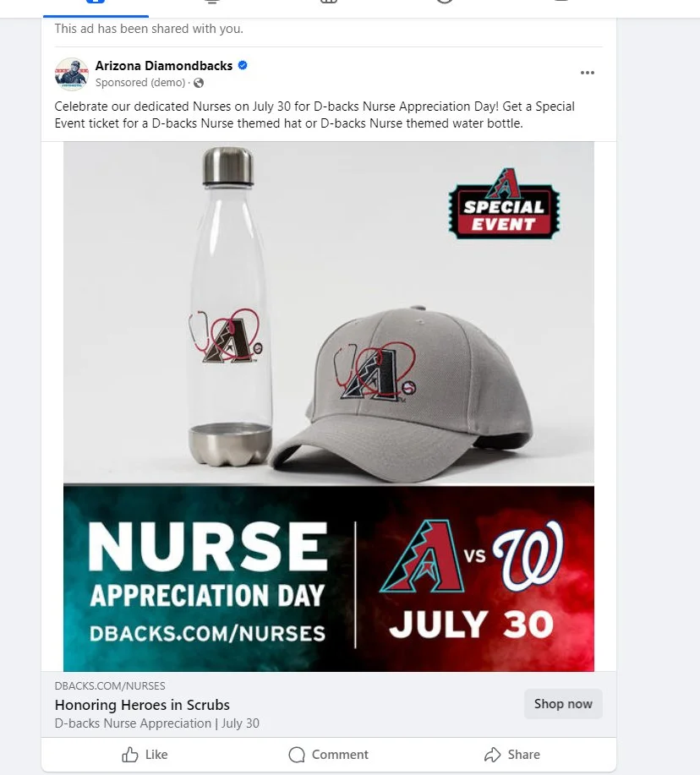Image resolution: width=700 pixels, height=775 pixels.
Task: Click the Comment speech bubble icon
Action: (x=297, y=754)
